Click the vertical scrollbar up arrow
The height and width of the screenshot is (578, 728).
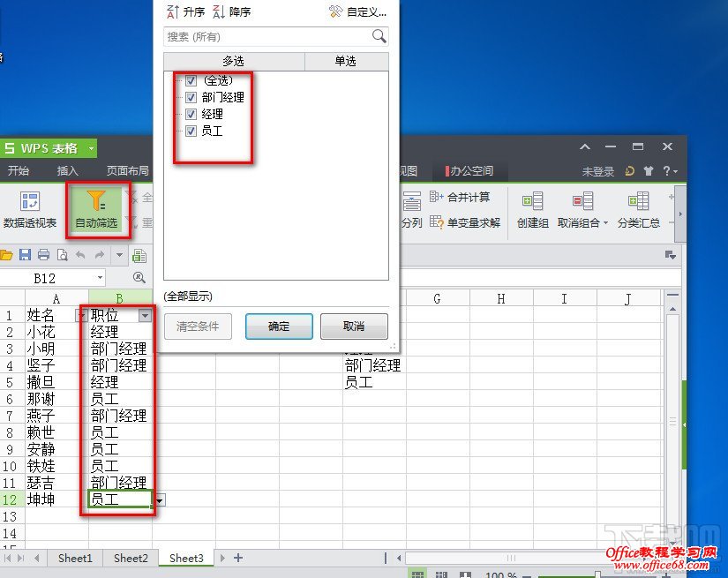pyautogui.click(x=672, y=309)
